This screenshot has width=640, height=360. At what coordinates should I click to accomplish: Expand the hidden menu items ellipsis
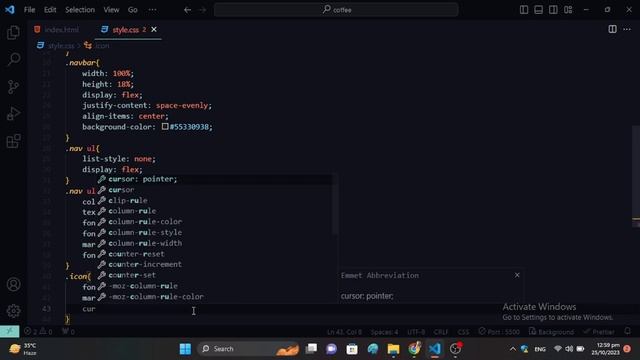[152, 10]
